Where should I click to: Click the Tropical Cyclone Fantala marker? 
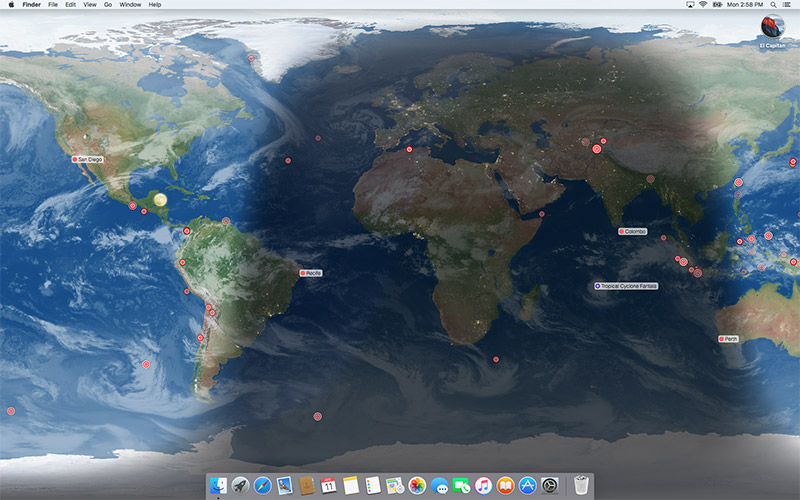pyautogui.click(x=598, y=286)
